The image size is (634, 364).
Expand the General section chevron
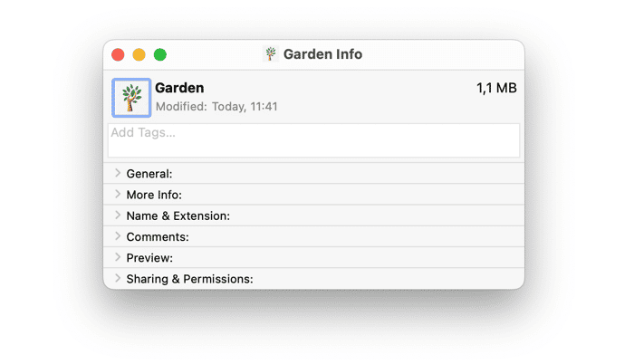tap(118, 173)
